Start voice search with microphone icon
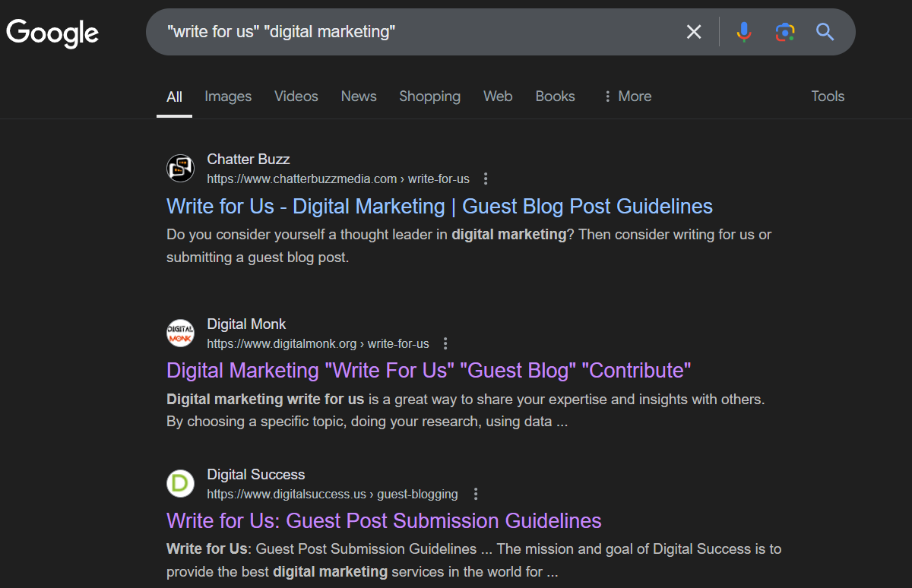Image resolution: width=912 pixels, height=588 pixels. [x=744, y=32]
